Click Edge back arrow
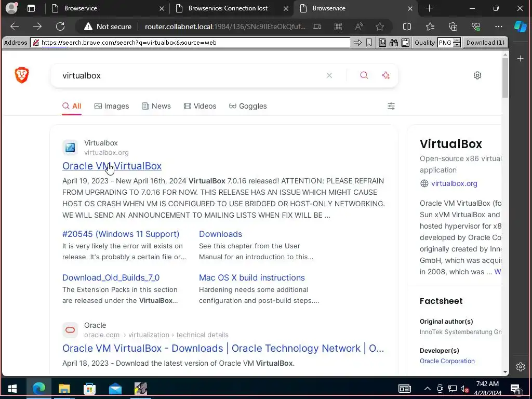 tap(15, 26)
